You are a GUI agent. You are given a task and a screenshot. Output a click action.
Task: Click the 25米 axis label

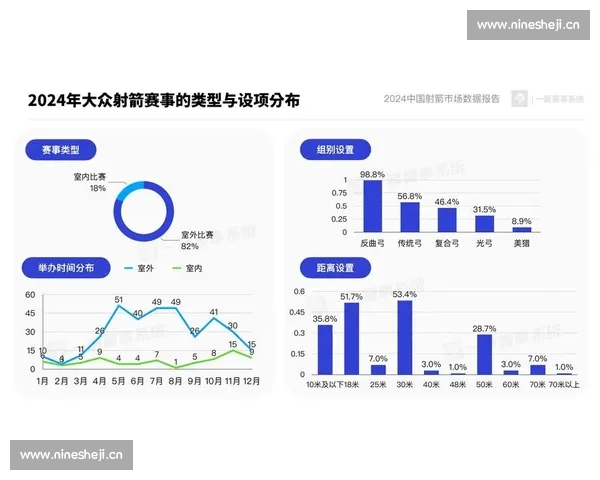click(x=378, y=384)
